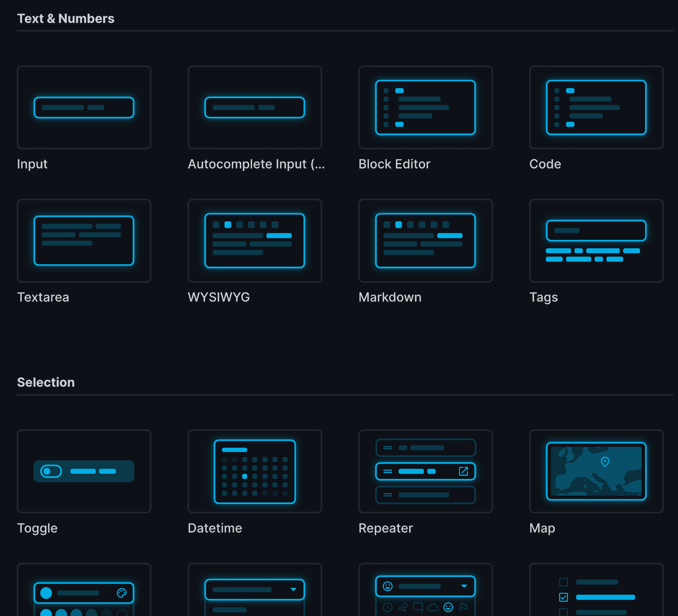678x616 pixels.
Task: Click the Map label text
Action: coord(542,528)
